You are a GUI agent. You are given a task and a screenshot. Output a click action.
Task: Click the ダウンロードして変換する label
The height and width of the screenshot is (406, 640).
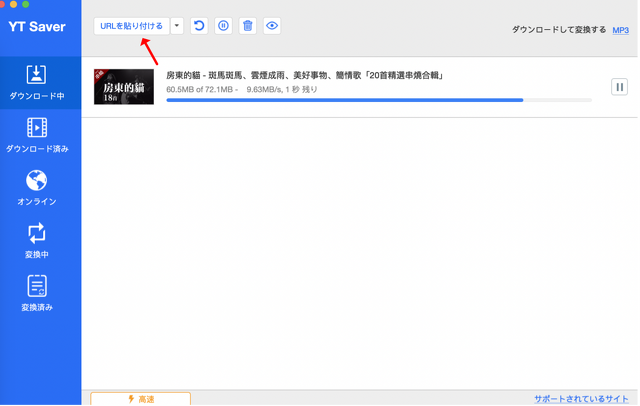tap(558, 30)
